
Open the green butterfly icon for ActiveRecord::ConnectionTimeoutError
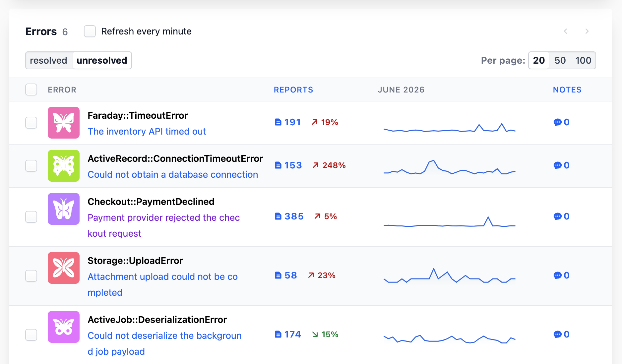coord(64,166)
